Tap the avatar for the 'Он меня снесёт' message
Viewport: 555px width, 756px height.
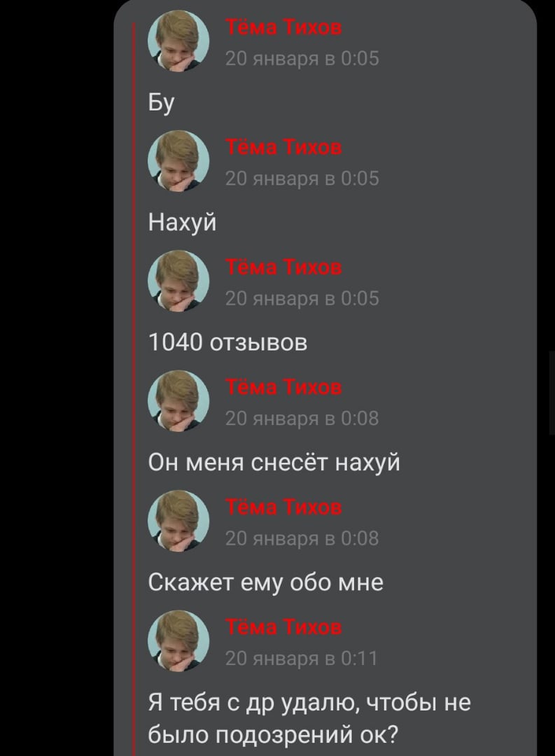(x=178, y=401)
